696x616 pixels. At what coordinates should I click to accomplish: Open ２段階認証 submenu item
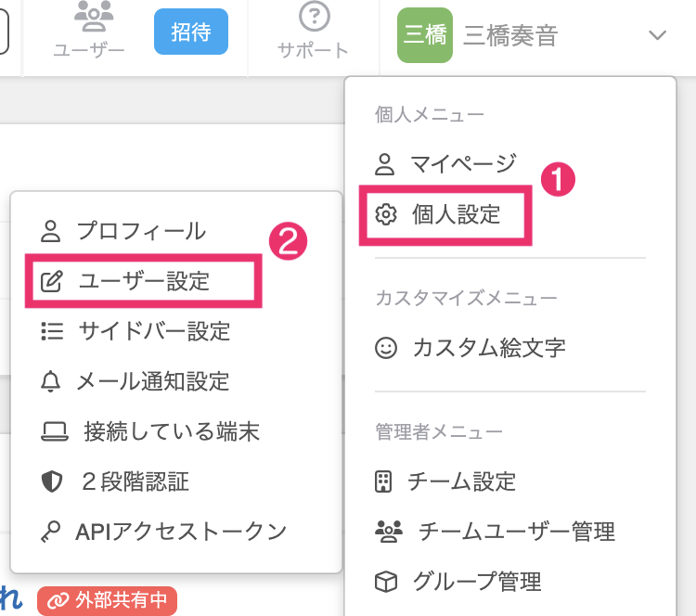click(x=135, y=481)
